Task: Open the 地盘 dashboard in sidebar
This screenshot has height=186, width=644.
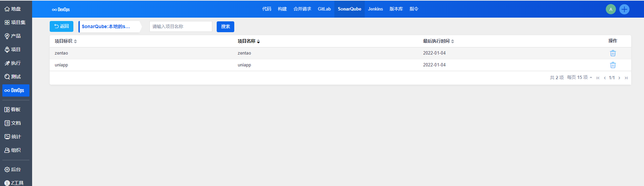Action: (13, 9)
